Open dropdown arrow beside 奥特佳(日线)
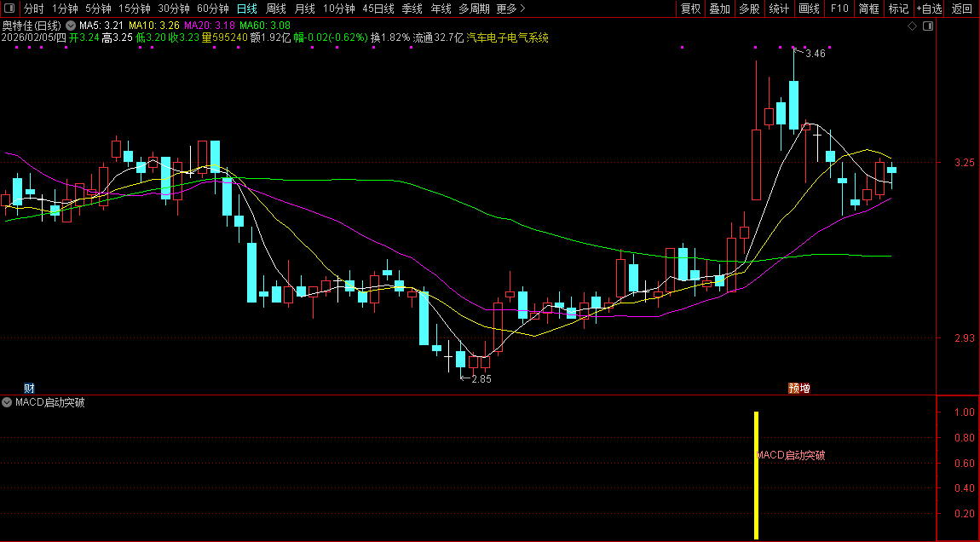The height and width of the screenshot is (542, 980). click(x=70, y=26)
